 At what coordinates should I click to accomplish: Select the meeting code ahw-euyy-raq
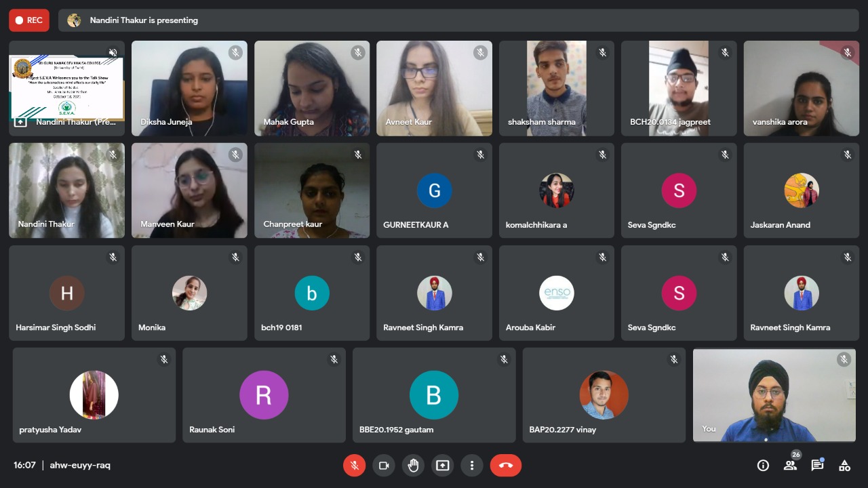(x=80, y=465)
